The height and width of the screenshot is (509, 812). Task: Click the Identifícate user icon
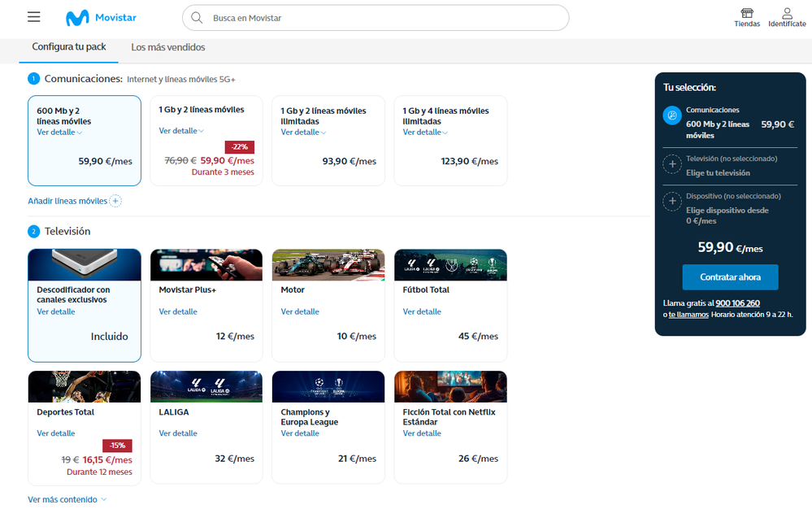(x=787, y=14)
